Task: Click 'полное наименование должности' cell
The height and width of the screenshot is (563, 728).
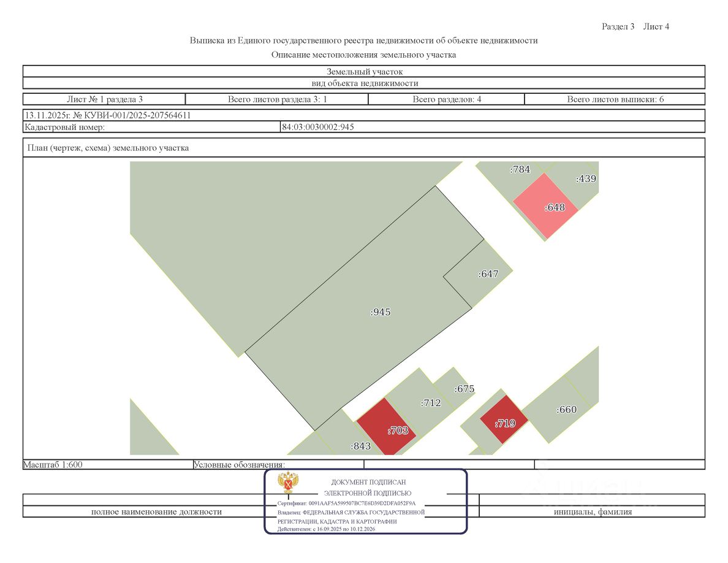Action: coord(156,512)
